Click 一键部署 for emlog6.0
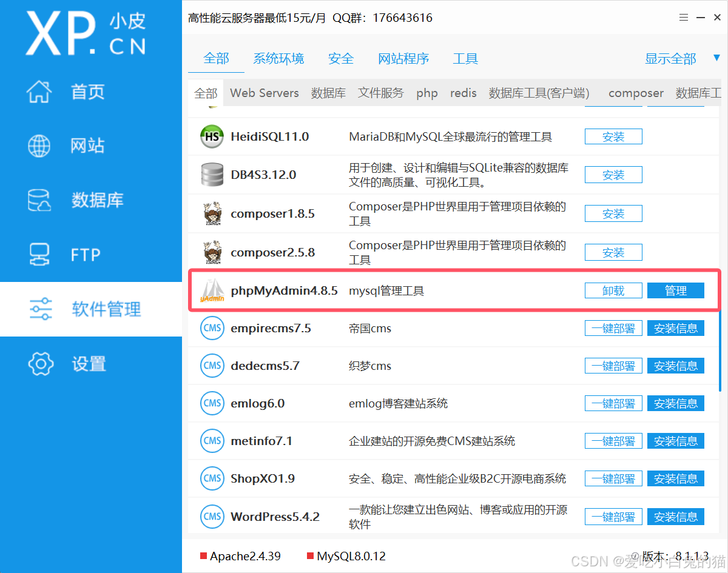 [x=613, y=404]
